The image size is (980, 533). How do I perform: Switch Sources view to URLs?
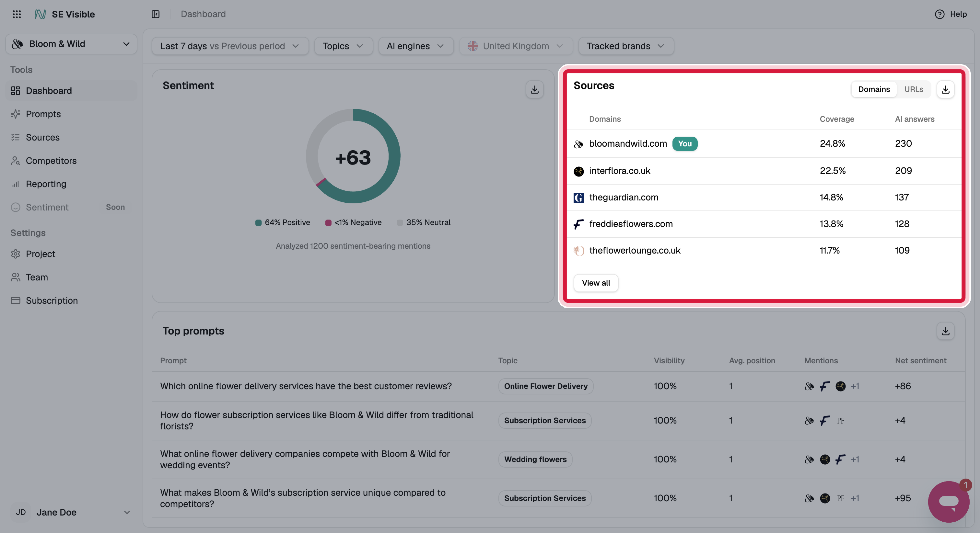point(914,89)
